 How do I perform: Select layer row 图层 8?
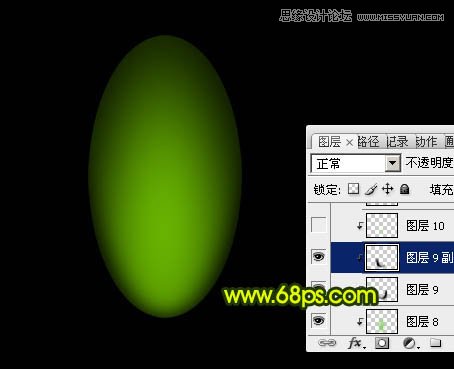392,321
